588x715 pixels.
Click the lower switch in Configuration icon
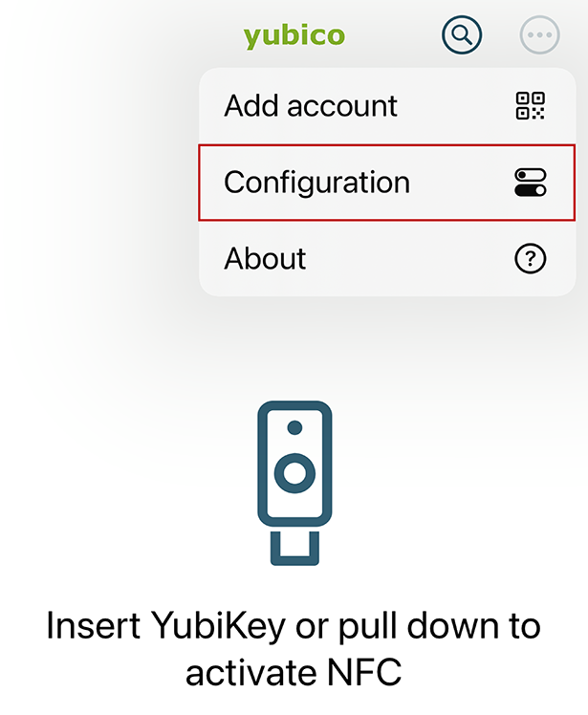(530, 190)
